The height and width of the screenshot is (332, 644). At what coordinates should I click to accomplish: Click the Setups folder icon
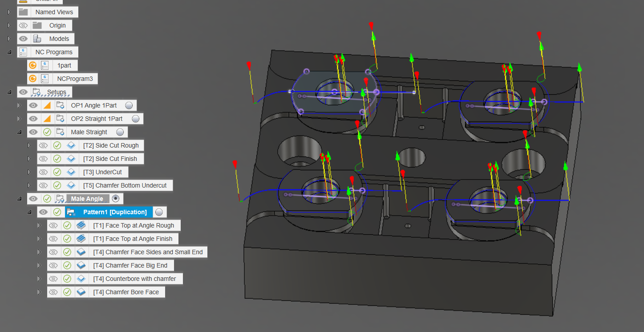37,92
